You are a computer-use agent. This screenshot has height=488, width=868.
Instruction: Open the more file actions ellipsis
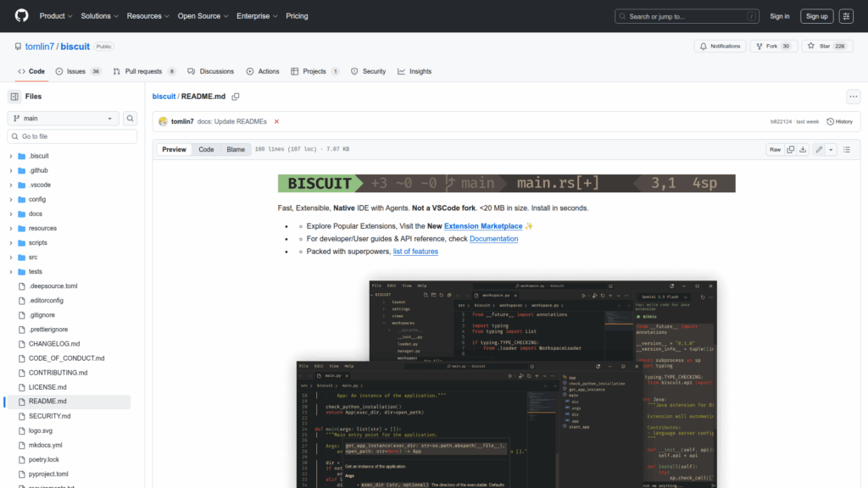[x=853, y=97]
